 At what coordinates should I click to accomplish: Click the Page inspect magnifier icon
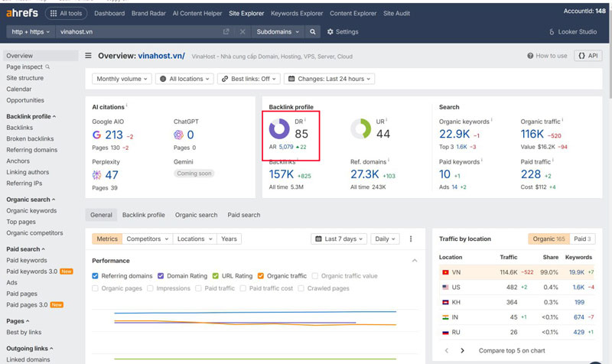47,67
